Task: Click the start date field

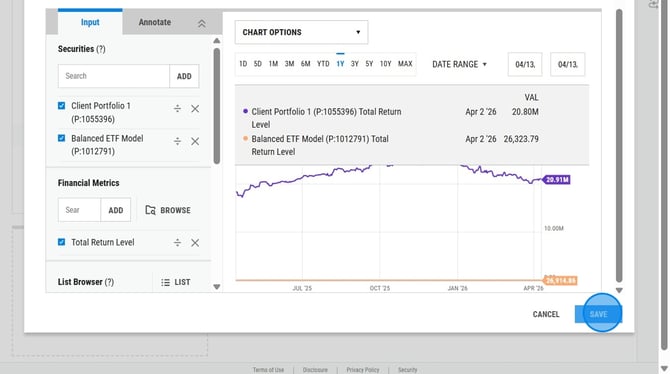Action: click(525, 64)
